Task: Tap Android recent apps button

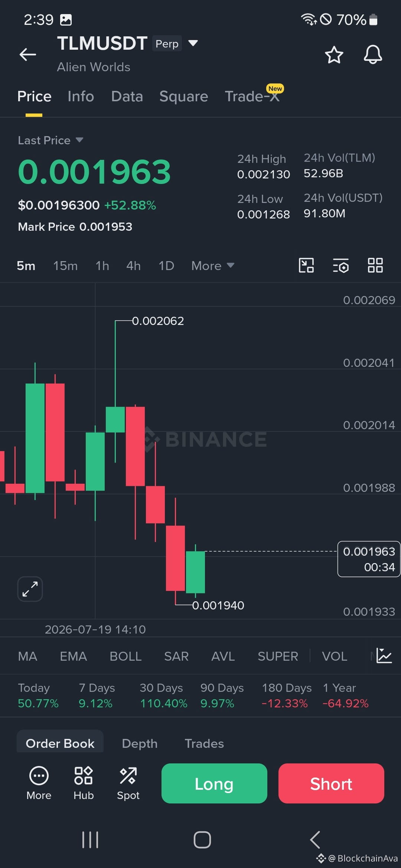Action: (x=90, y=840)
